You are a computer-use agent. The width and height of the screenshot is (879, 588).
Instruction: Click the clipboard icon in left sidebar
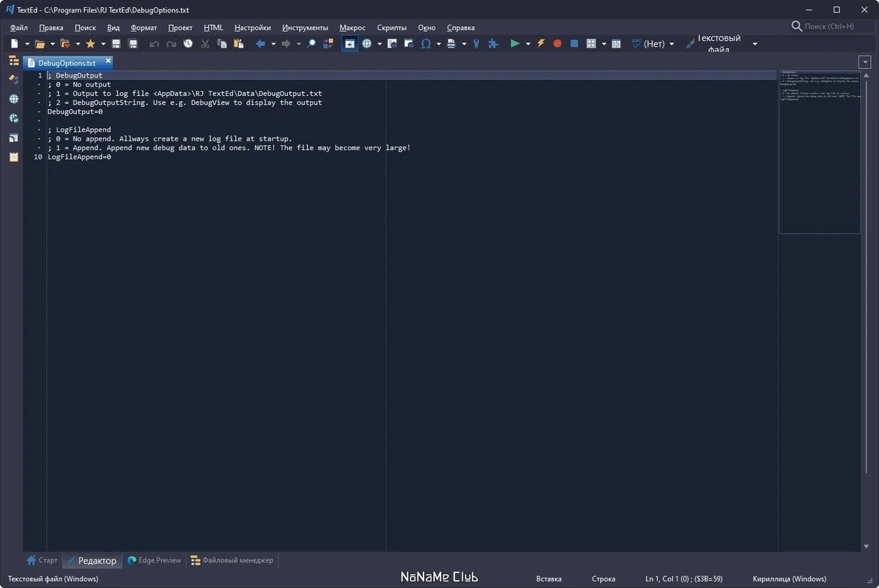tap(14, 157)
